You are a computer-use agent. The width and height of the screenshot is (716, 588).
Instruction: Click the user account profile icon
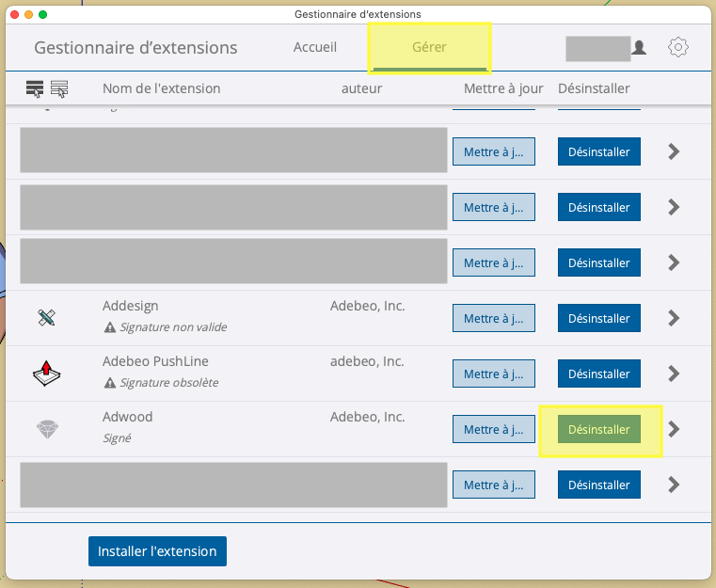(x=639, y=47)
